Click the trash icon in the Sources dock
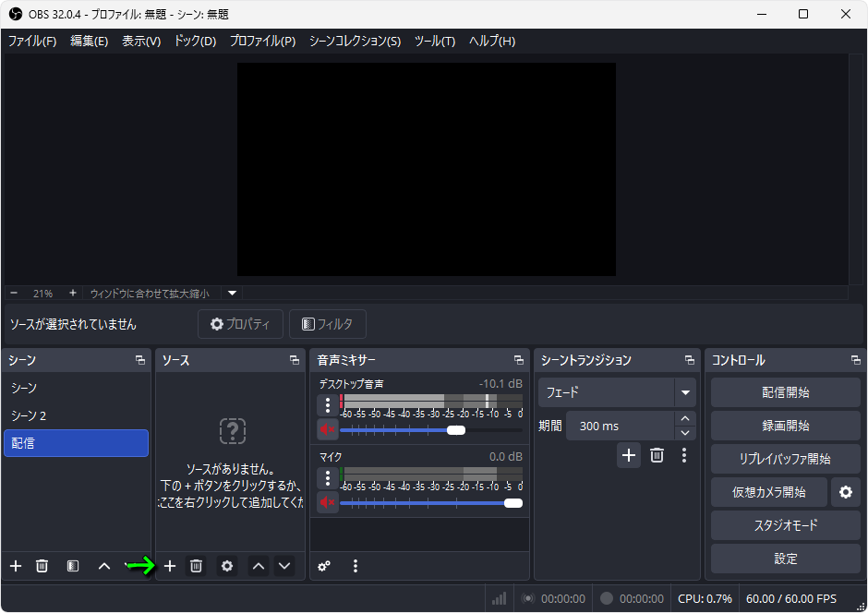Viewport: 868px width, 613px height. pyautogui.click(x=196, y=566)
